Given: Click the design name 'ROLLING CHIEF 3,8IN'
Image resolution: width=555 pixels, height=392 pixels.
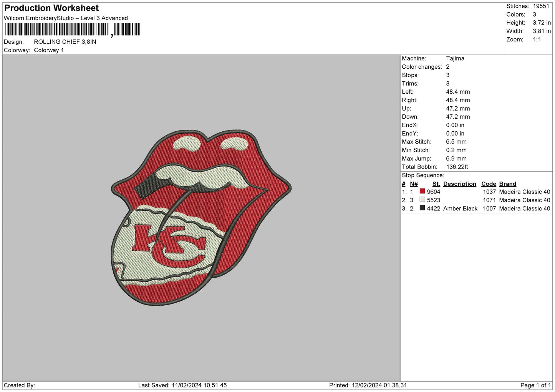Looking at the screenshot, I should (x=65, y=42).
